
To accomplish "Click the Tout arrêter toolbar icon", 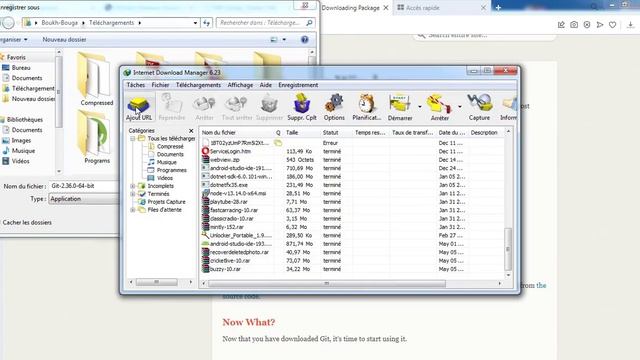I will click(x=237, y=107).
